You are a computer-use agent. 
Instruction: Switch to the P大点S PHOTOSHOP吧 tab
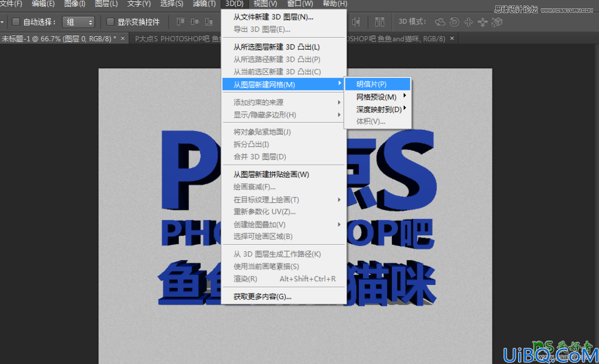pos(178,38)
